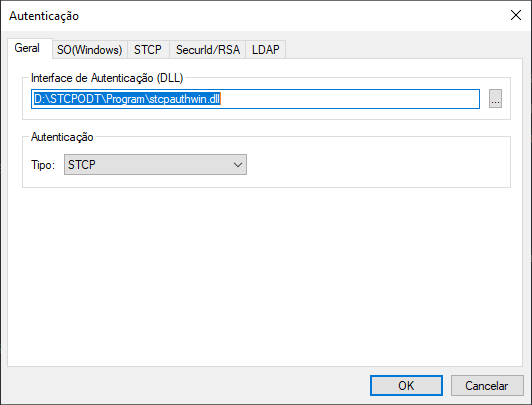This screenshot has height=405, width=532.
Task: Click the Cancelar button
Action: 487,385
